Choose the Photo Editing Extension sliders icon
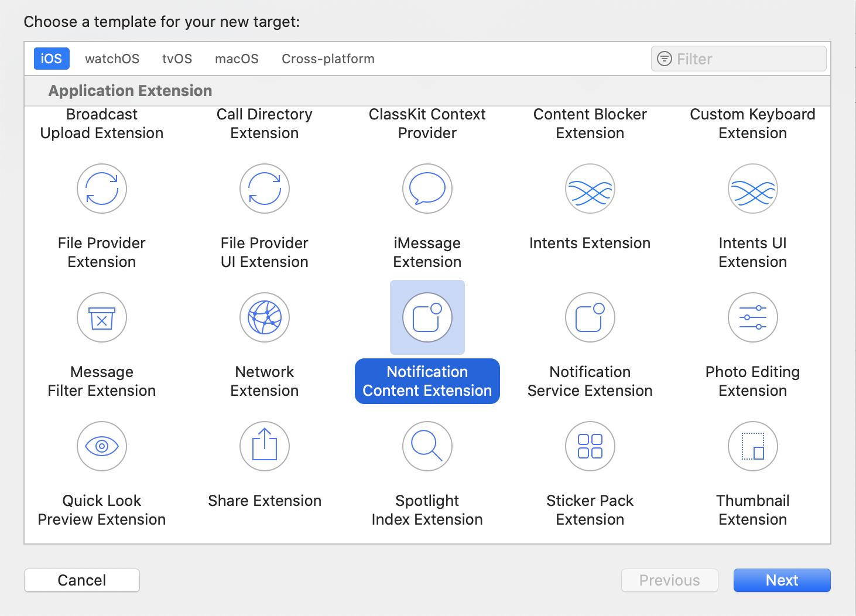 click(x=753, y=317)
